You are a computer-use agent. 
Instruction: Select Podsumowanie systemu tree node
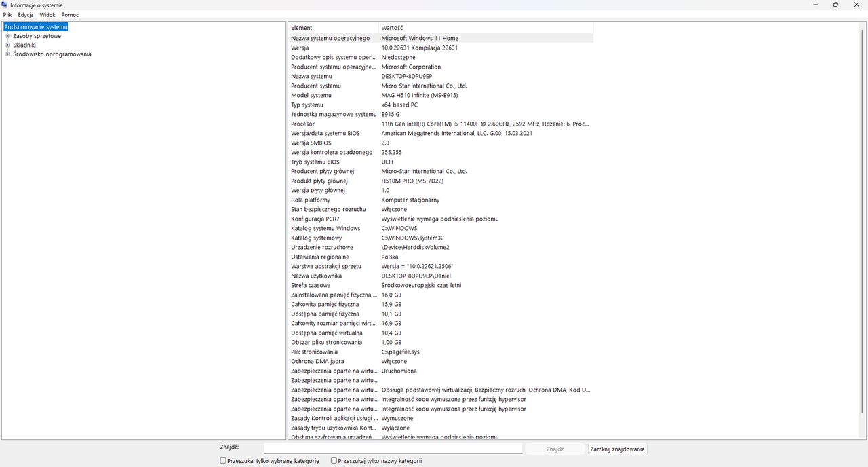coord(36,27)
